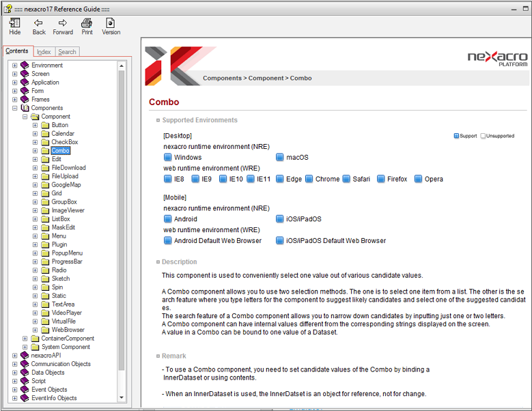The height and width of the screenshot is (411, 532).
Task: Click the Unsupported legend box
Action: 483,136
